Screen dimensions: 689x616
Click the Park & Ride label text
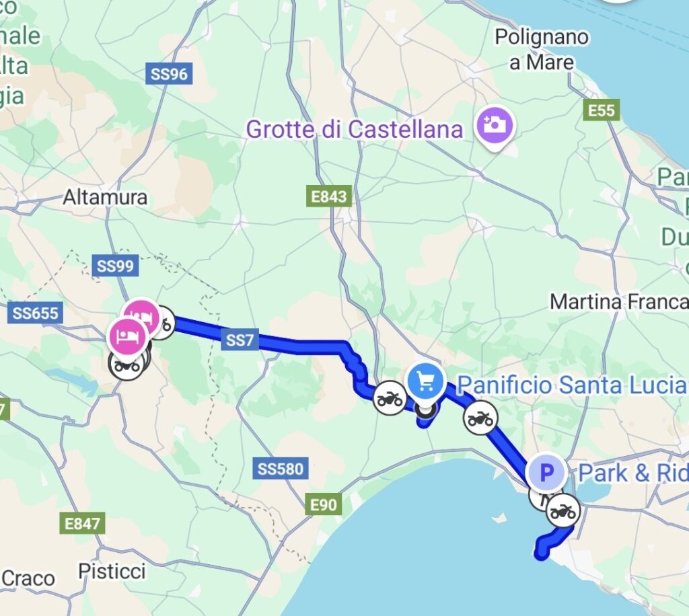(x=634, y=473)
